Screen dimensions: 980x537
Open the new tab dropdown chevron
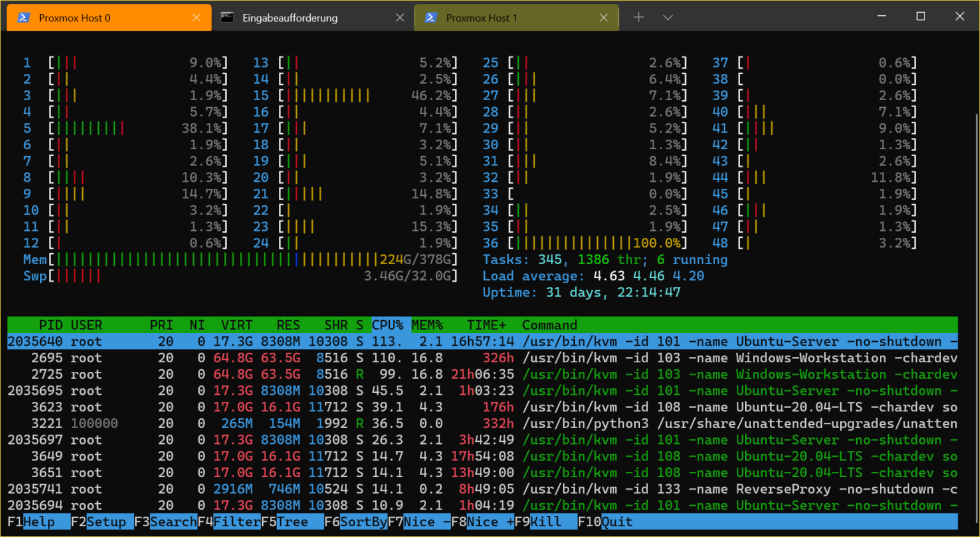pyautogui.click(x=667, y=17)
